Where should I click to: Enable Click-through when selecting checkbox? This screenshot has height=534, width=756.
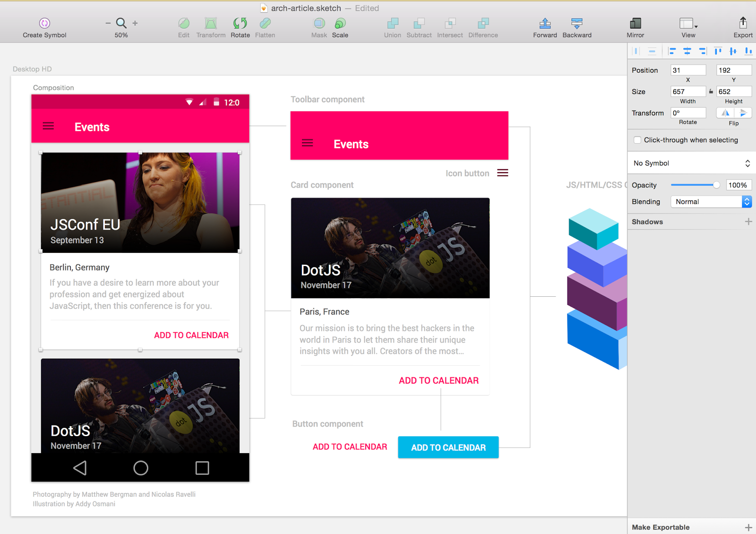pos(637,140)
